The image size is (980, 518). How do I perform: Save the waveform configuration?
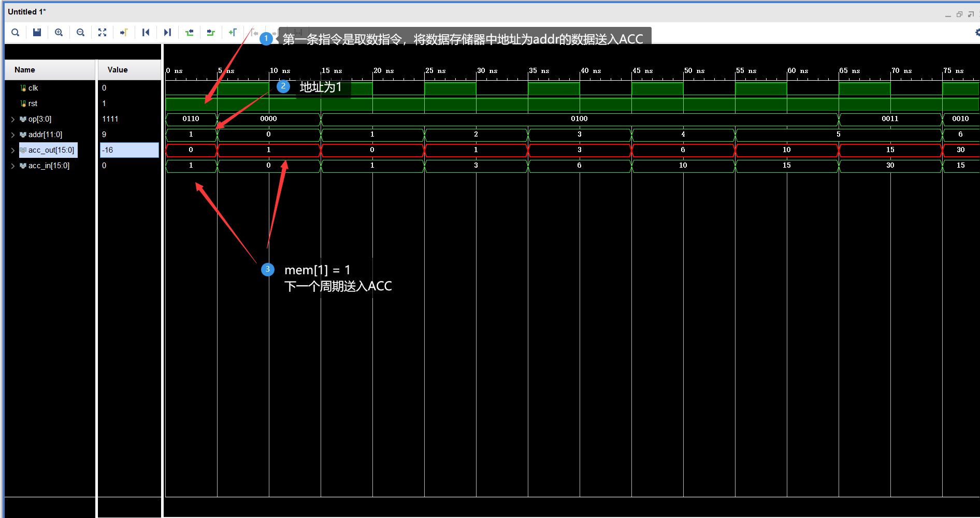pos(37,32)
